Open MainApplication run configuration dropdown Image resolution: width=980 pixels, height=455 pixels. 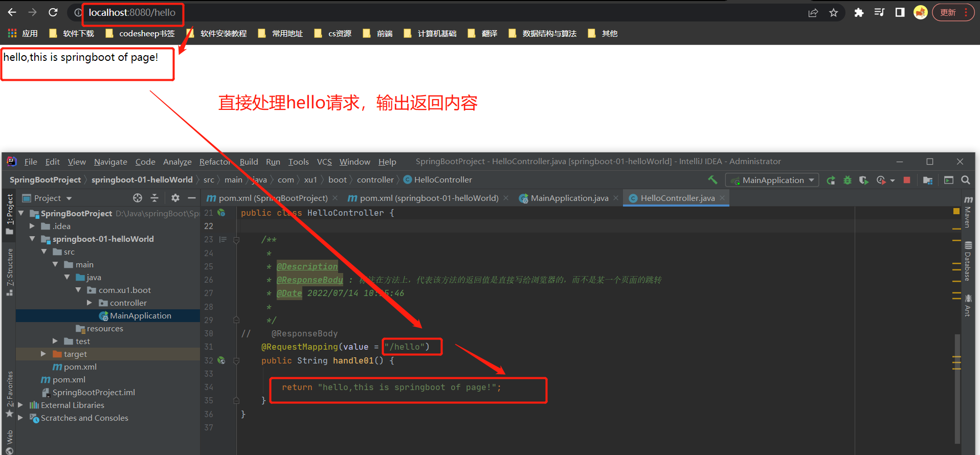pyautogui.click(x=772, y=180)
